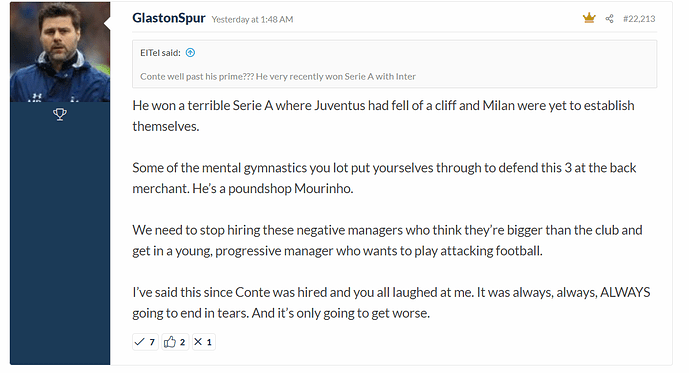This screenshot has width=689, height=373.
Task: Click the text He won a terrible Serie A
Action: point(203,106)
